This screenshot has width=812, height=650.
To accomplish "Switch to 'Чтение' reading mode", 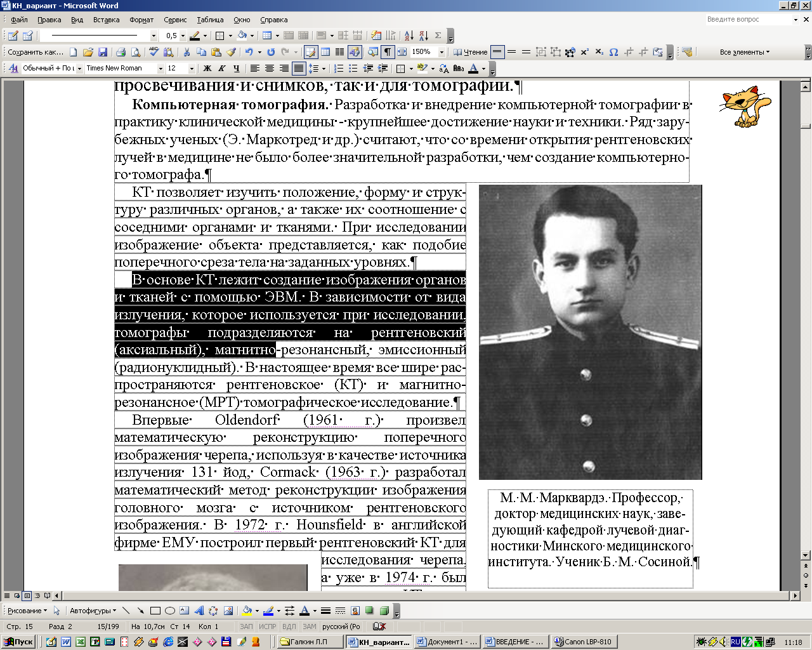I will [471, 52].
